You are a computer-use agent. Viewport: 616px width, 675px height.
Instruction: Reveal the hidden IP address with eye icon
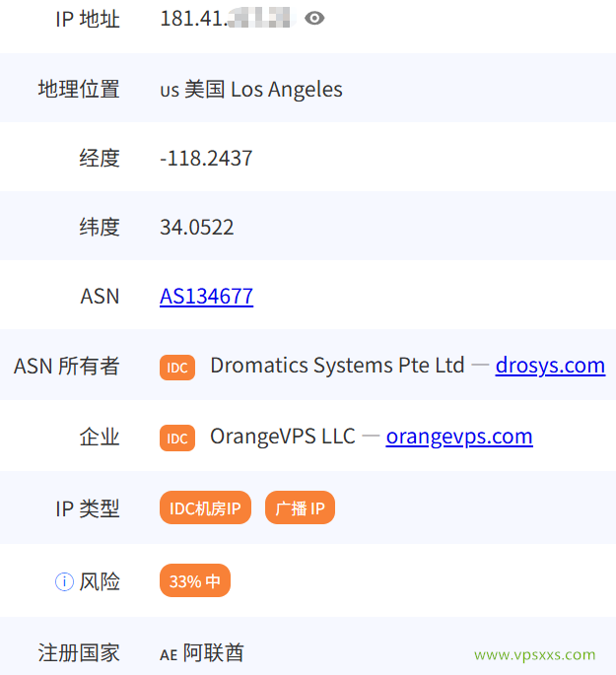point(314,18)
